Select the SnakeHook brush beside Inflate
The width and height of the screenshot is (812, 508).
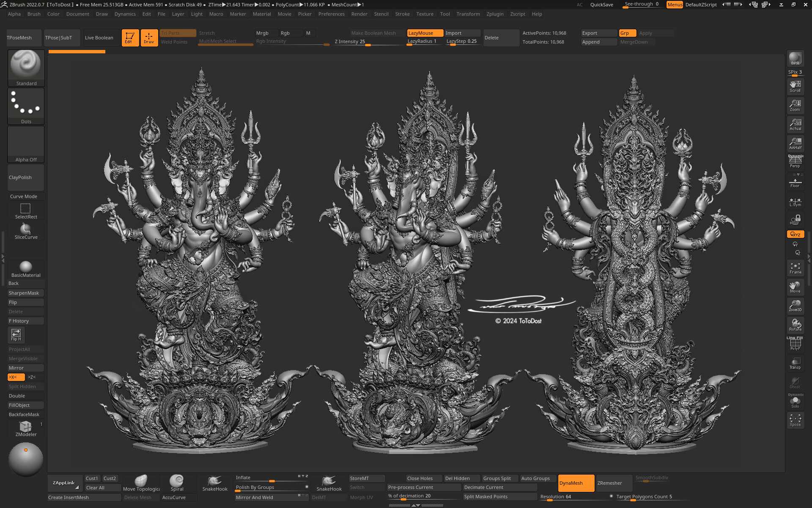(x=329, y=483)
